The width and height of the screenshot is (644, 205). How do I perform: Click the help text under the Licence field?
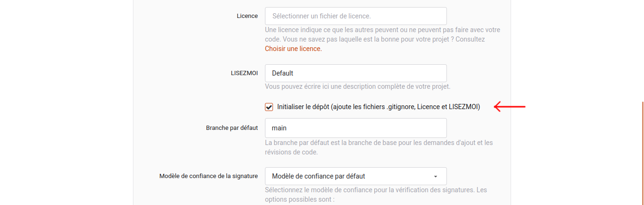(382, 34)
